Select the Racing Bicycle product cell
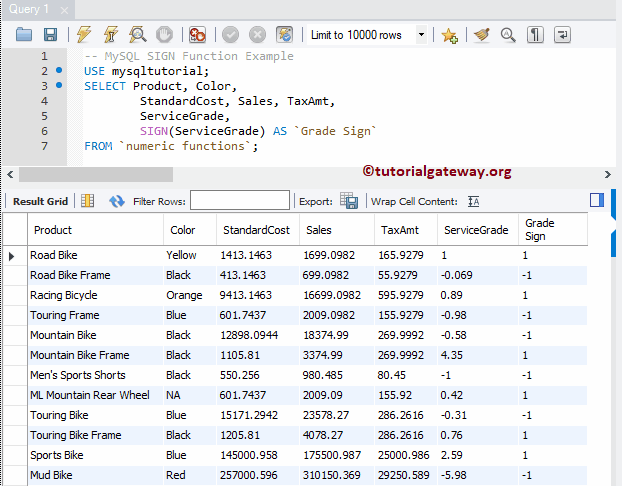Image resolution: width=622 pixels, height=486 pixels. 64,295
